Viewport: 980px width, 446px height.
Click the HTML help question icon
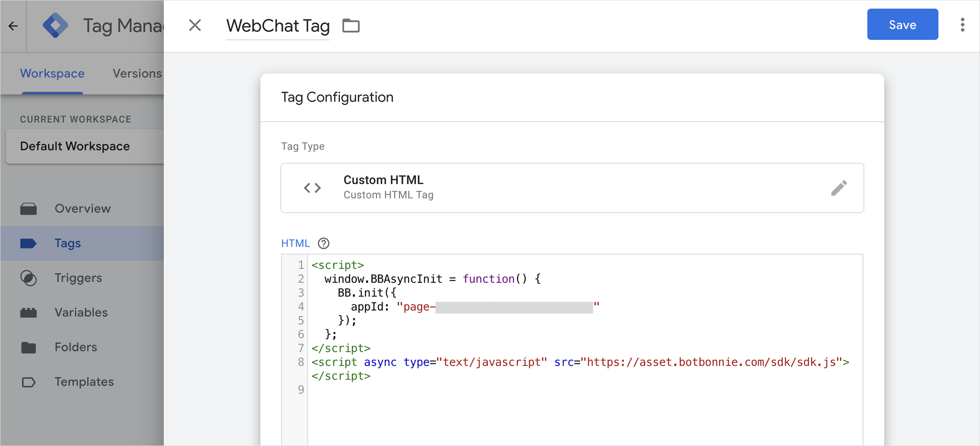point(323,243)
